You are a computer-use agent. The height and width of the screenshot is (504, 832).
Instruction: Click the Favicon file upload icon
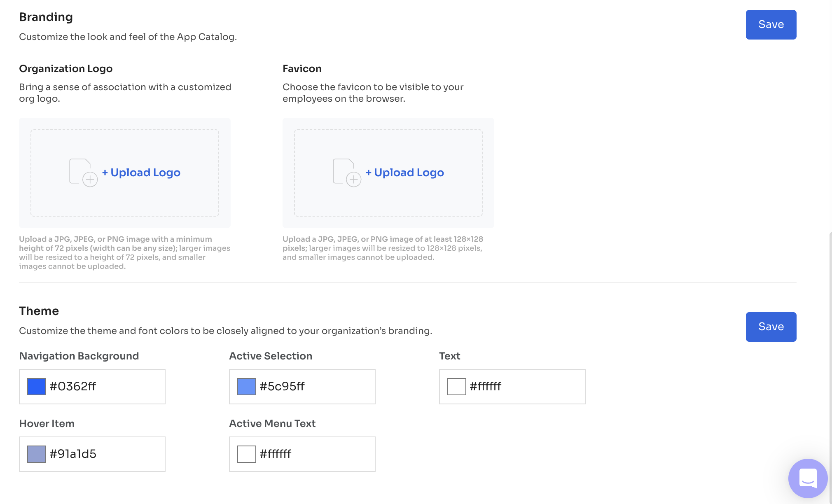tap(347, 173)
